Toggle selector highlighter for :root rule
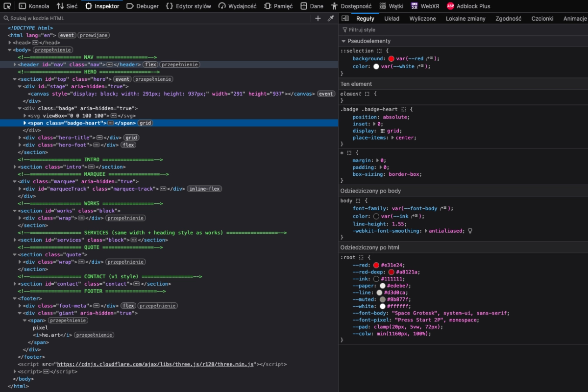The width and height of the screenshot is (588, 392). coord(362,257)
